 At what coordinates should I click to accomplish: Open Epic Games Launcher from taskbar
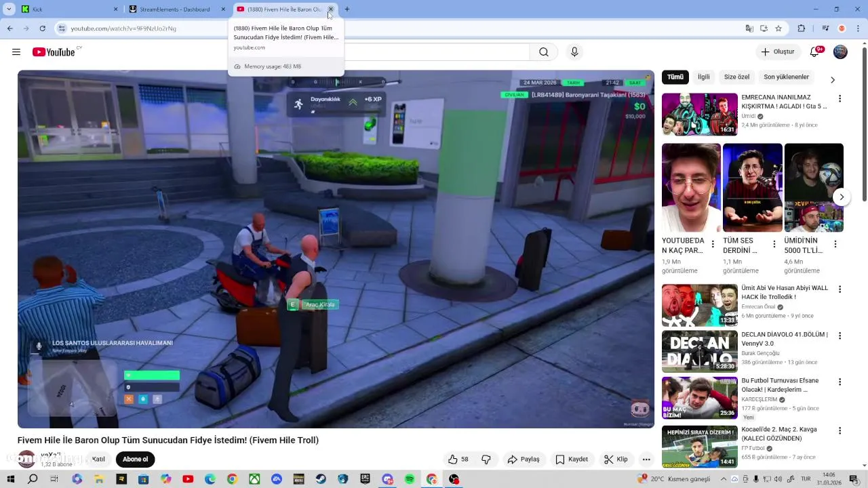pyautogui.click(x=365, y=479)
